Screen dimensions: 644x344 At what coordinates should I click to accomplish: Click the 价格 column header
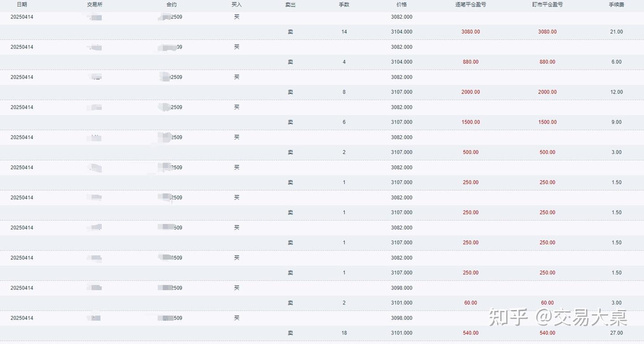402,4
